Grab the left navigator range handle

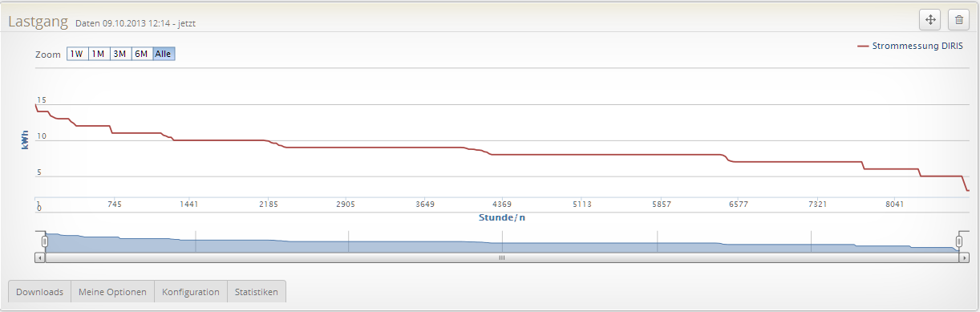[46, 241]
